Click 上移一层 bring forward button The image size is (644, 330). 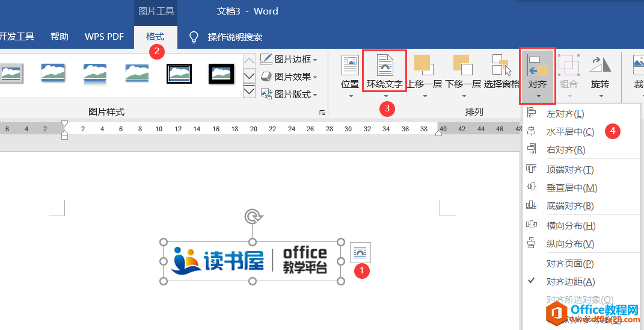[425, 71]
